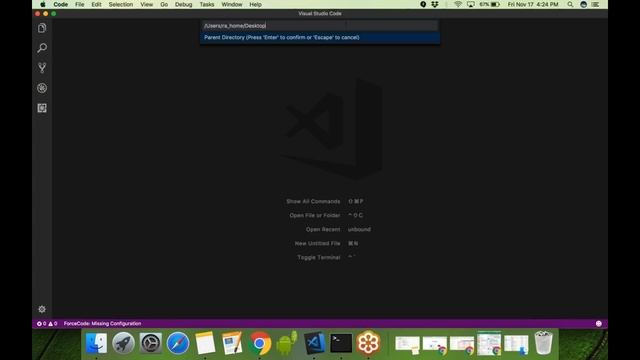Open the Edit menu
The height and width of the screenshot is (360, 640).
96,4
